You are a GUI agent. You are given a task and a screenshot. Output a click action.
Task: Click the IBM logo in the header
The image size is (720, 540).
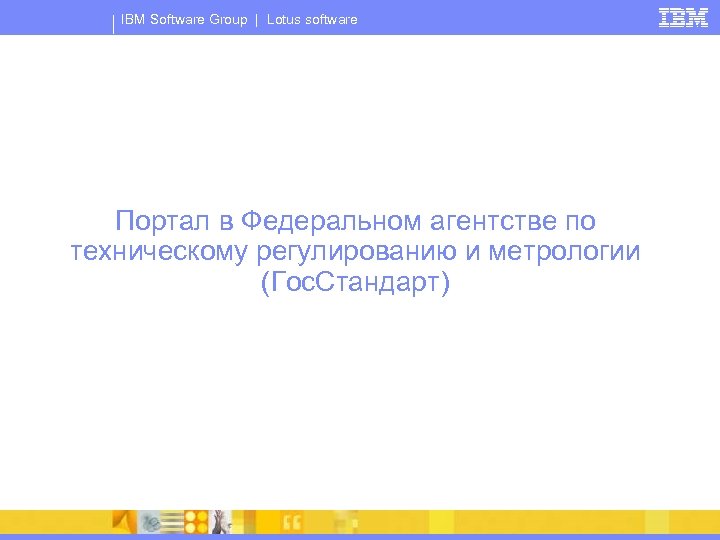point(683,18)
